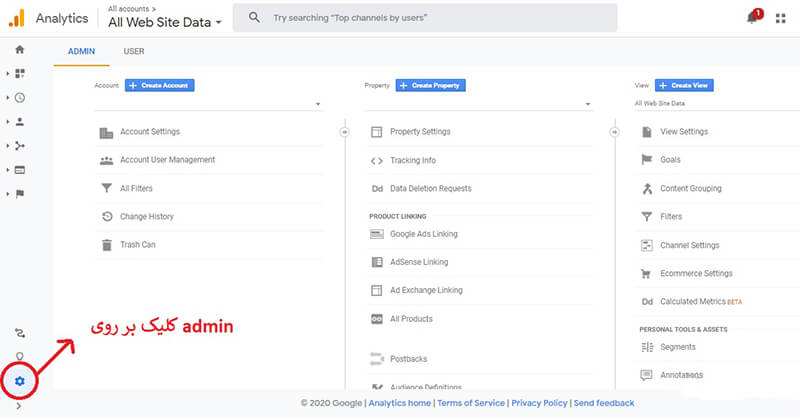Viewport: 800px width, 418px height.
Task: Click the Admin gear icon in sidebar
Action: click(x=20, y=381)
